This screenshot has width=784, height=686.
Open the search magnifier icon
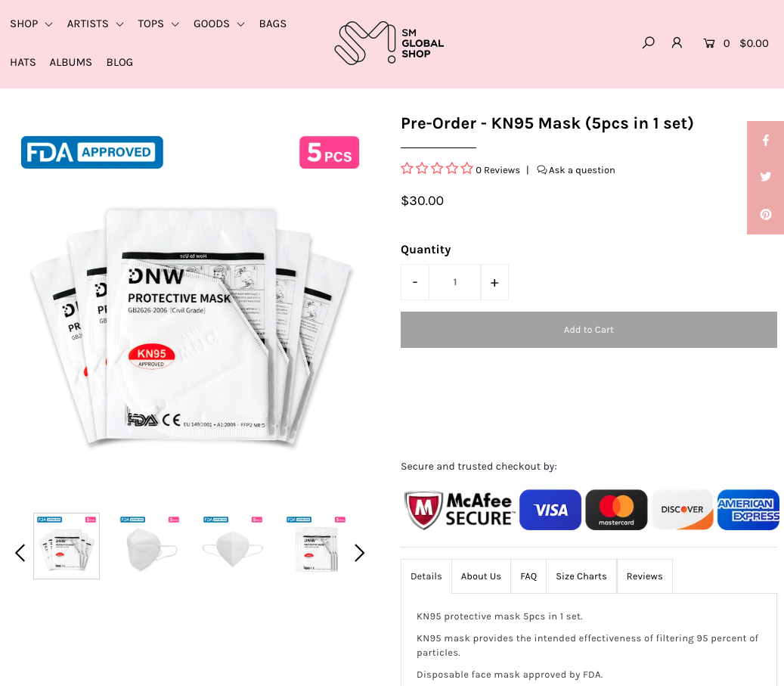[648, 43]
